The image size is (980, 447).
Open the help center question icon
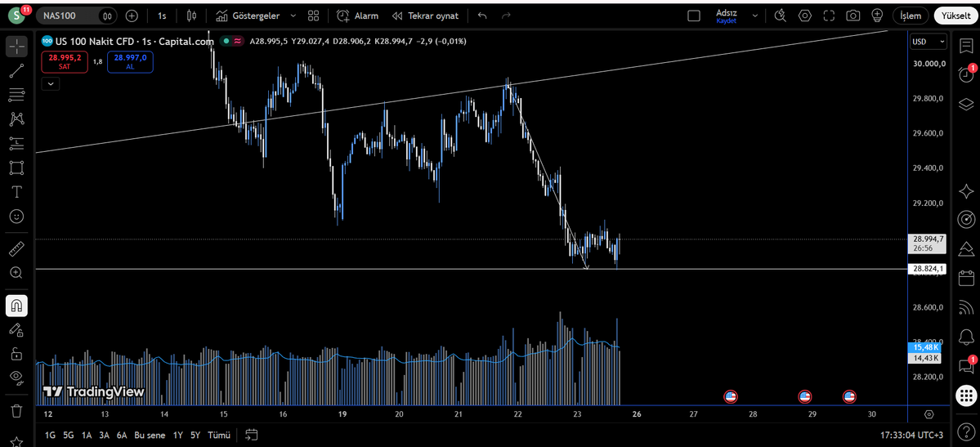pyautogui.click(x=966, y=432)
